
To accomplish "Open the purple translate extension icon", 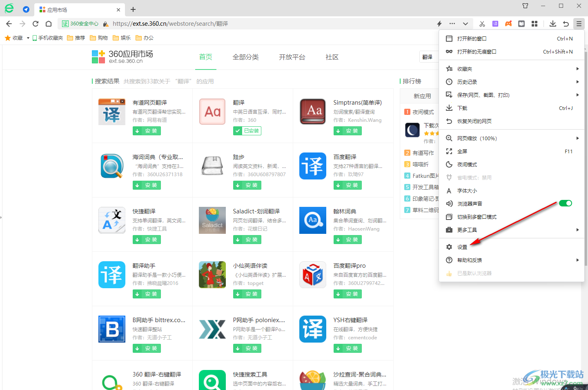I will [x=495, y=24].
